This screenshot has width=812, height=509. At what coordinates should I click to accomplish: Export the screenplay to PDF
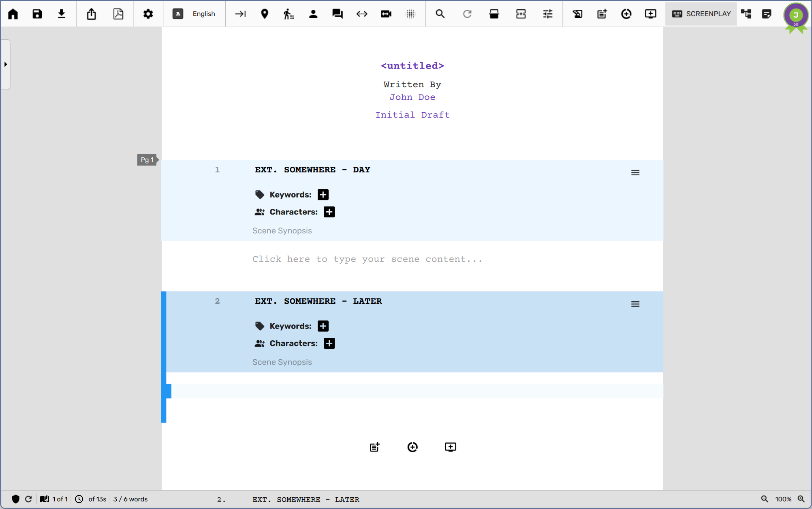tap(118, 14)
